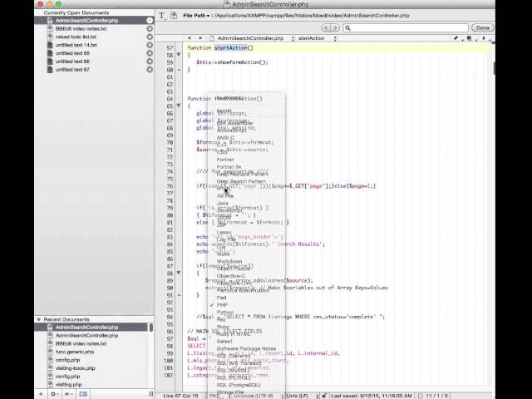Choose Fortran from the language menu
Screen dimensions: 532x399
(x=225, y=160)
